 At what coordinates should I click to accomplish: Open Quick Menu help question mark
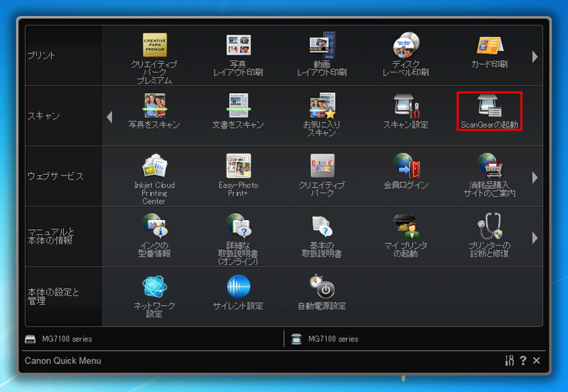point(523,361)
